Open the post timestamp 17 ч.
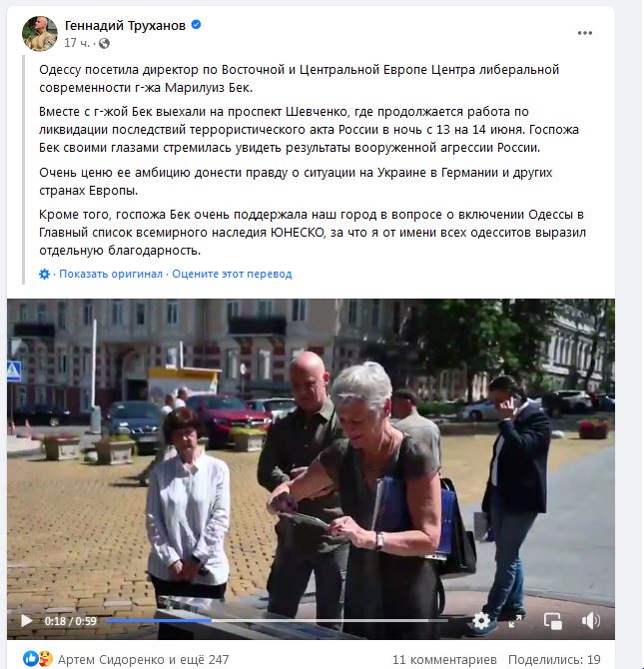Screen dimensions: 644x669 [x=77, y=43]
